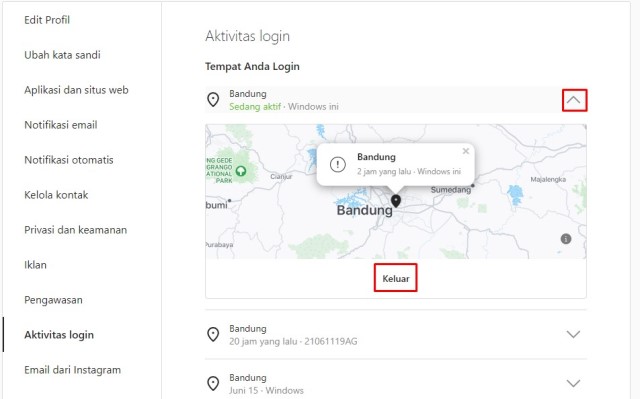640x399 pixels.
Task: Click Keluar to log out this session
Action: pyautogui.click(x=396, y=278)
